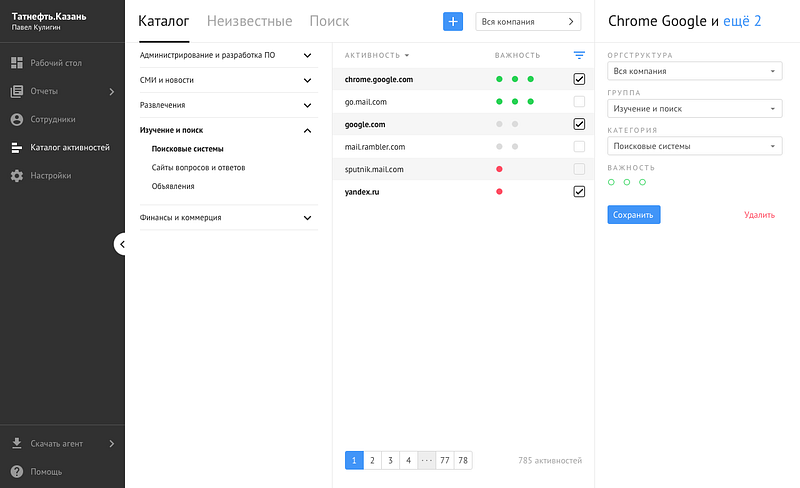Open the Помощь question mark icon
The image size is (800, 488).
pyautogui.click(x=17, y=472)
